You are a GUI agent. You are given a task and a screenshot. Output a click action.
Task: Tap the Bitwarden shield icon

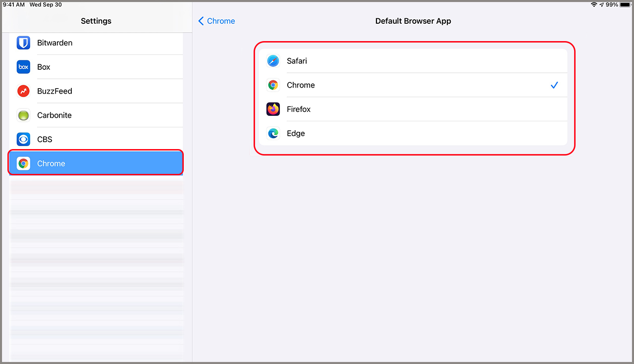[23, 43]
